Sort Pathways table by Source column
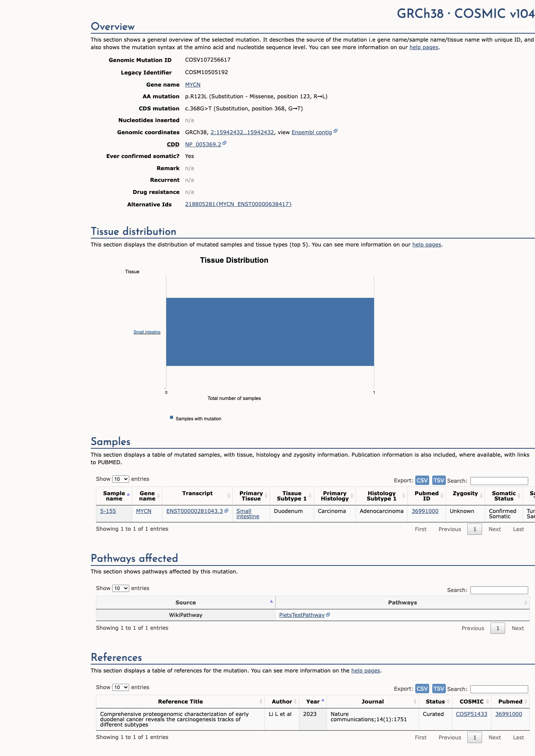The image size is (535, 756). pyautogui.click(x=186, y=603)
